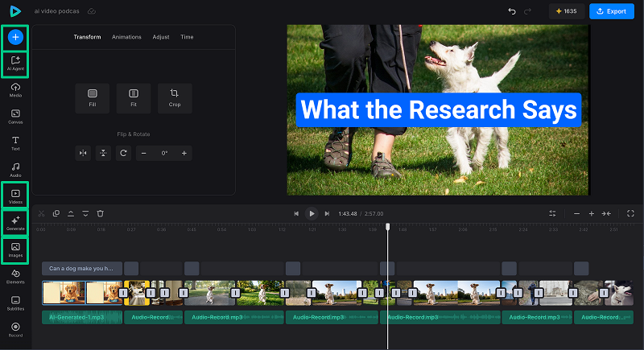The image size is (644, 350).
Task: Zoom in the timeline
Action: coord(592,213)
